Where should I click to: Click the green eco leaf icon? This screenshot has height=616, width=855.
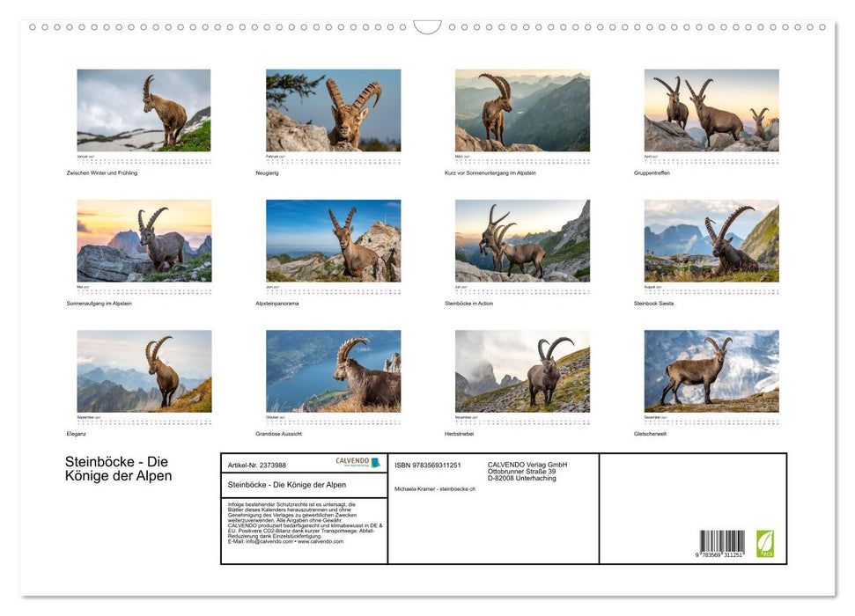pos(765,544)
